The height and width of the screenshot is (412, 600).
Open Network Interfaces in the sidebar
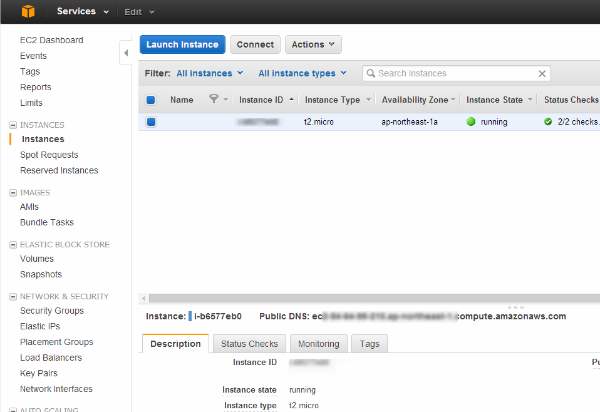point(56,389)
